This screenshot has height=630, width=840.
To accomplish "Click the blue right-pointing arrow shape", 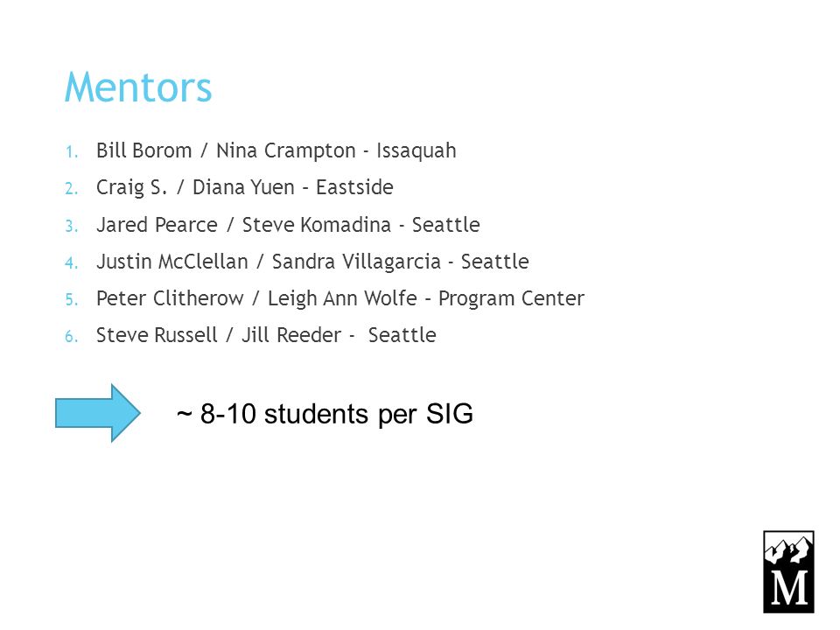I will [98, 413].
